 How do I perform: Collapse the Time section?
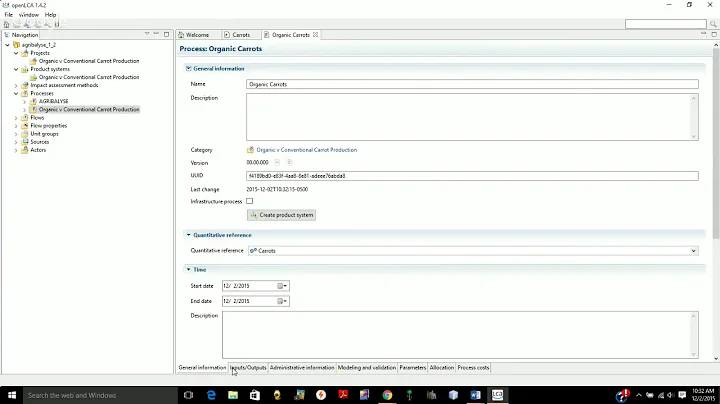tap(188, 269)
